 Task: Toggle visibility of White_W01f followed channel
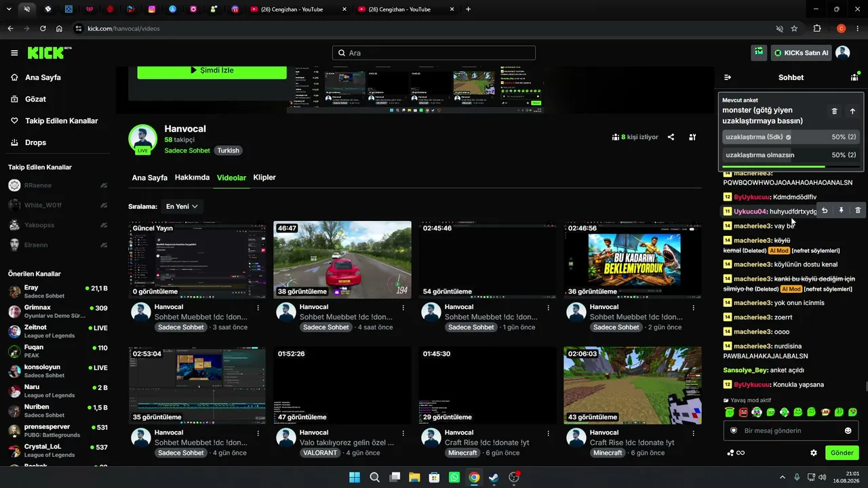[x=104, y=205]
